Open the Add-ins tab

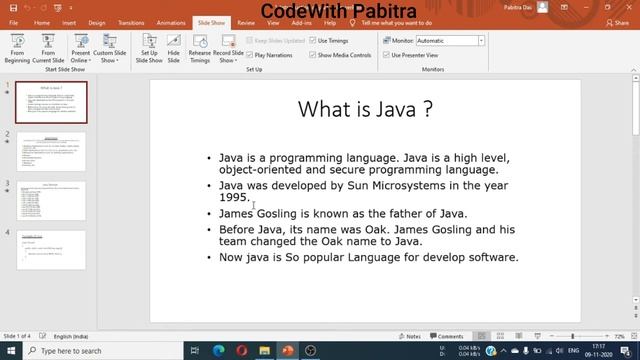point(302,23)
